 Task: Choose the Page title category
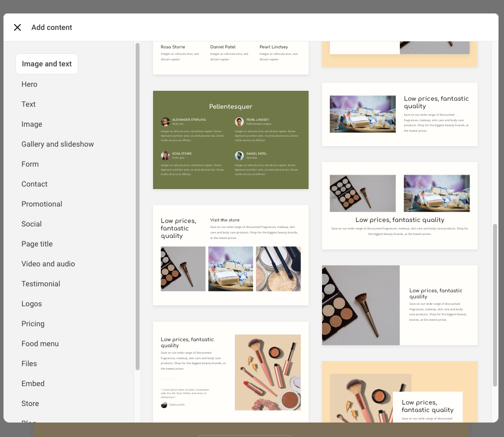pyautogui.click(x=37, y=244)
